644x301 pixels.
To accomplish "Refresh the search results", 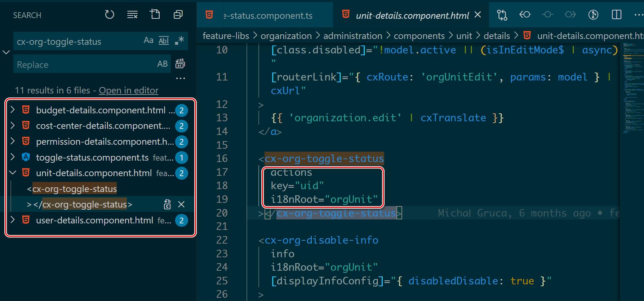I will tap(110, 15).
